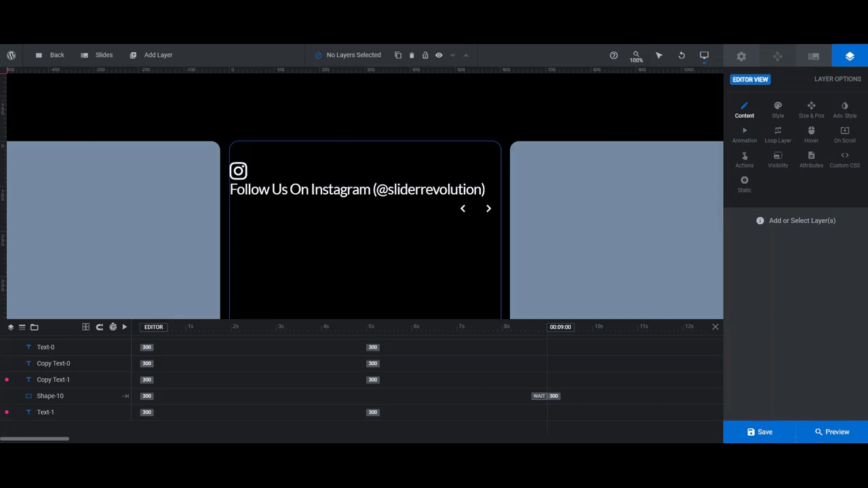This screenshot has height=488, width=868.
Task: Click the Follow Us On Instagram text layer
Action: click(x=357, y=190)
